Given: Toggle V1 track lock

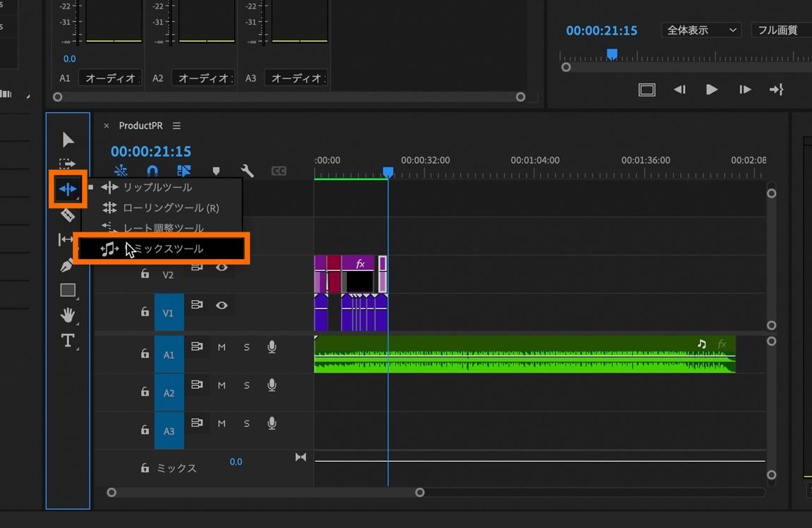Looking at the screenshot, I should click(x=145, y=311).
